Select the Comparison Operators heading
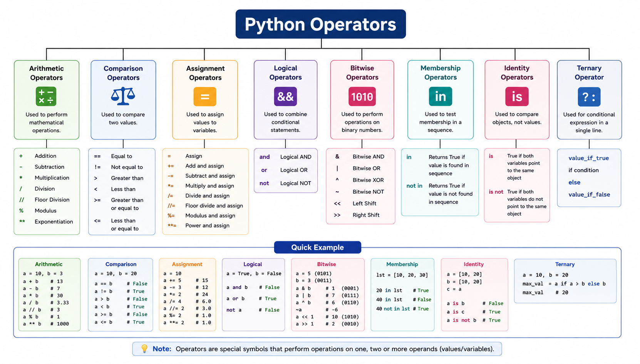Image resolution: width=640 pixels, height=364 pixels. click(123, 73)
